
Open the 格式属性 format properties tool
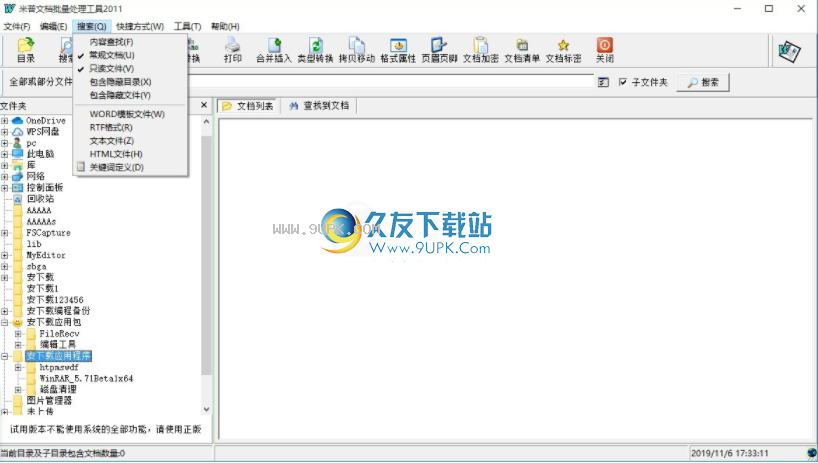tap(398, 50)
